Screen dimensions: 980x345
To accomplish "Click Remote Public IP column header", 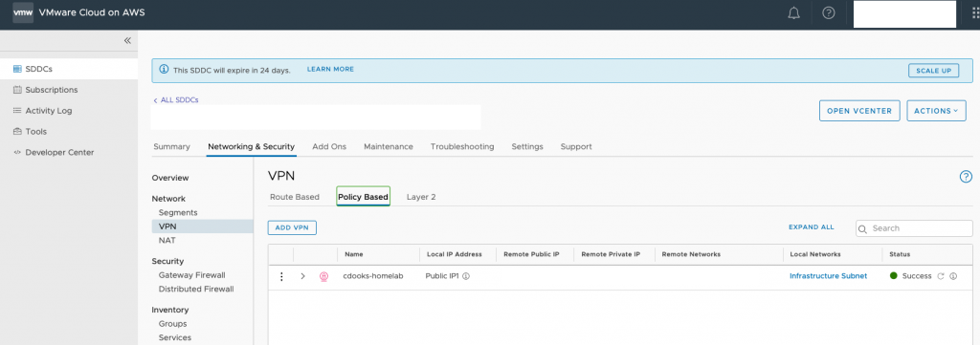I will (531, 254).
